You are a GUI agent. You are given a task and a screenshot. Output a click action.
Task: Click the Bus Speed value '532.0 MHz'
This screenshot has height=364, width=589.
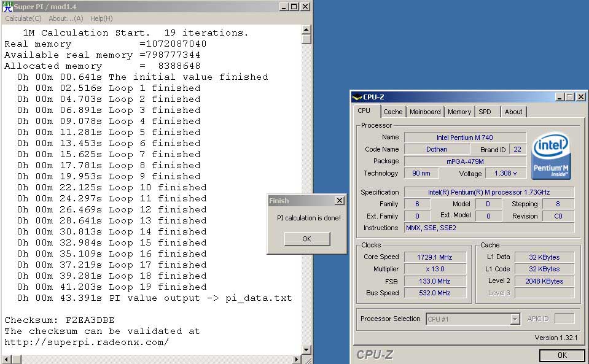pyautogui.click(x=435, y=293)
